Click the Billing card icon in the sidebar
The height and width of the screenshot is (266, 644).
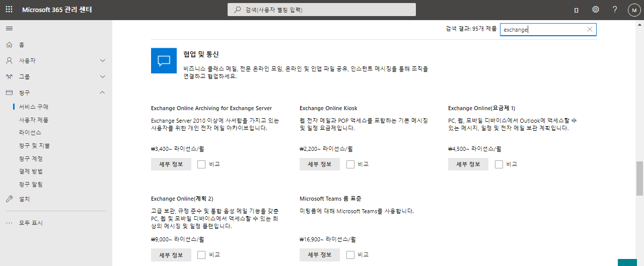pos(9,93)
